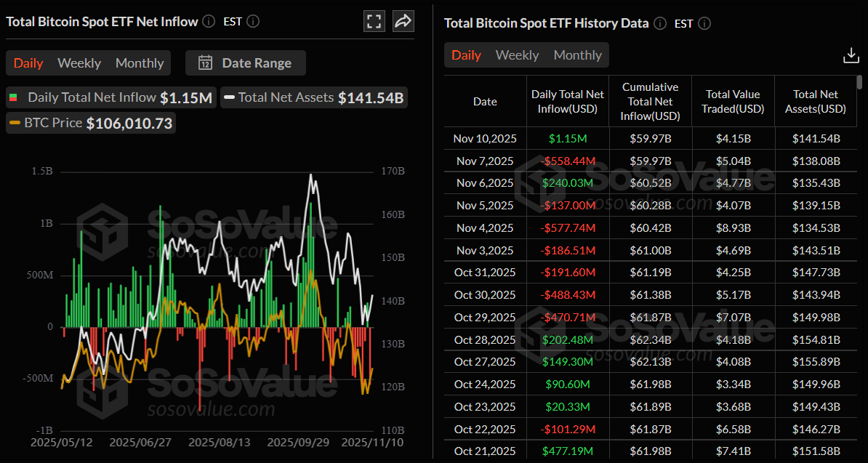Viewport: 868px width, 463px height.
Task: Select the Daily tab on the history table
Action: pos(466,55)
